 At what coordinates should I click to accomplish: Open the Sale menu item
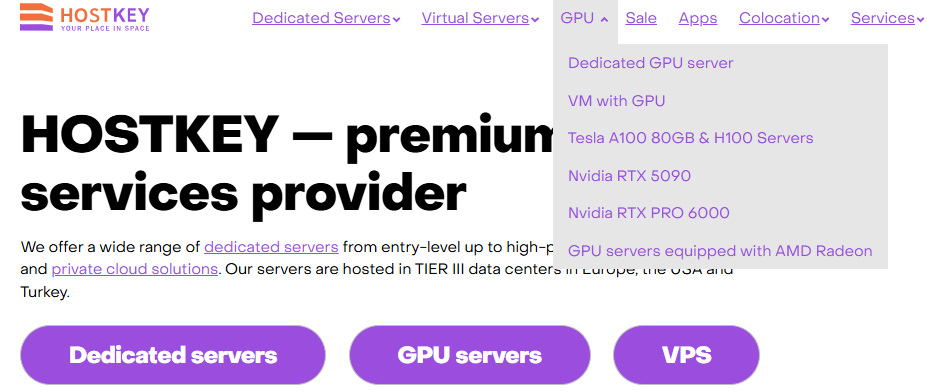click(x=641, y=18)
